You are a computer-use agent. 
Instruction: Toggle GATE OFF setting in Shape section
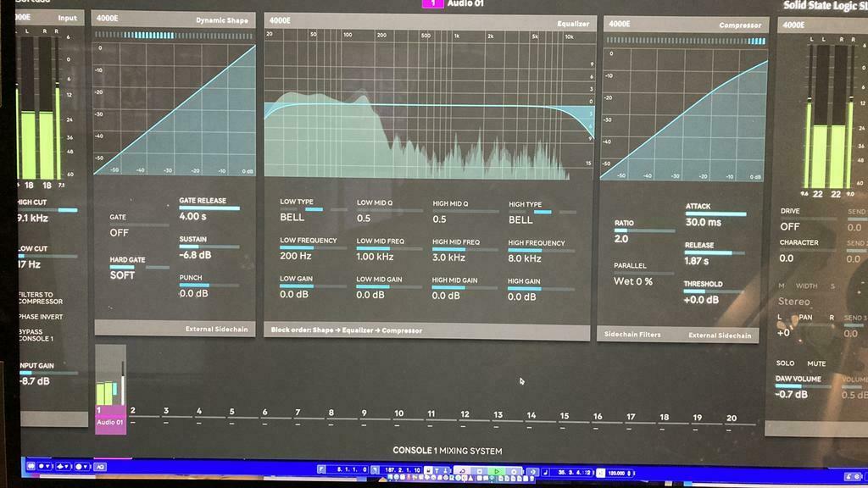[138, 225]
